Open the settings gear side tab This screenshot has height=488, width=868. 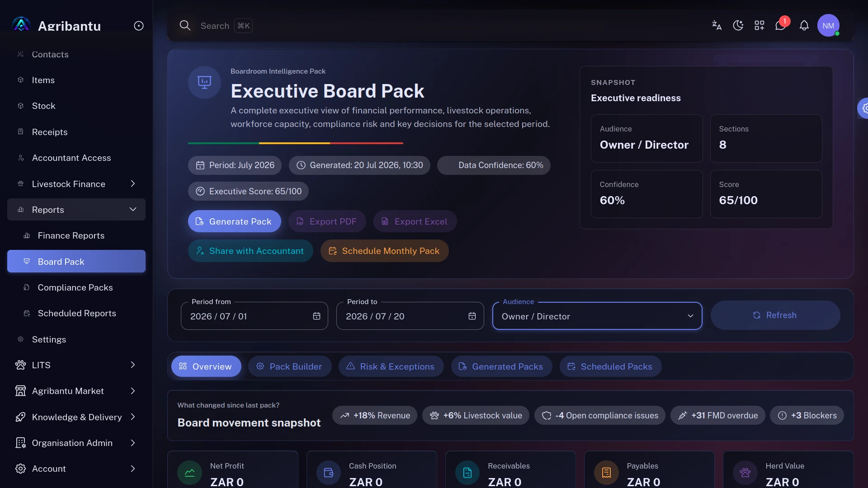(x=863, y=108)
